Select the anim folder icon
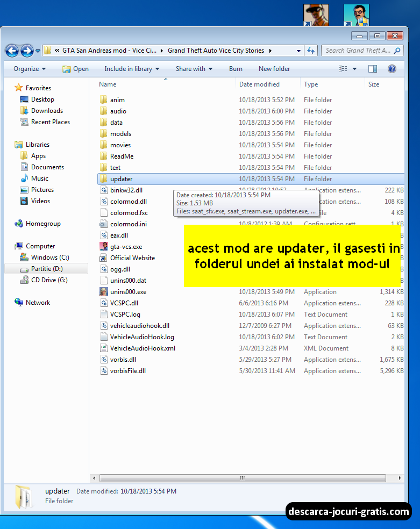The width and height of the screenshot is (420, 529). tap(104, 100)
